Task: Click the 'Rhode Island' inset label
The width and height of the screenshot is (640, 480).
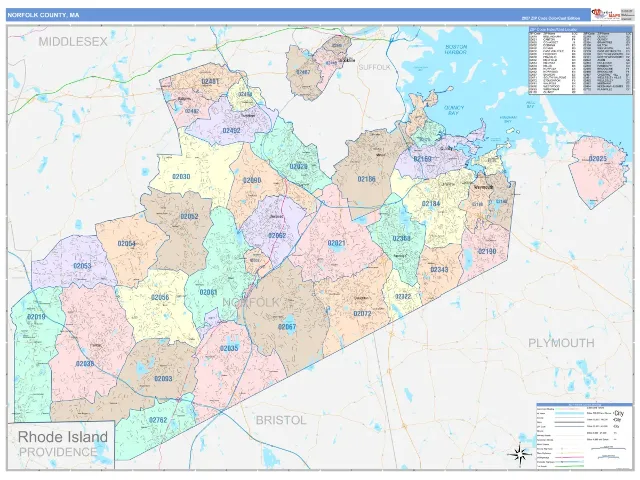Action: point(63,437)
